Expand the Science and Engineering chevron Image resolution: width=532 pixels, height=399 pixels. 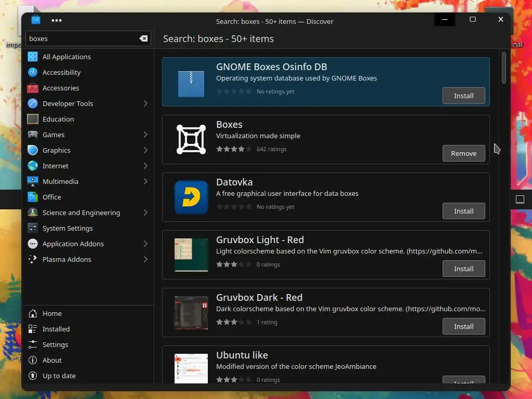[145, 212]
